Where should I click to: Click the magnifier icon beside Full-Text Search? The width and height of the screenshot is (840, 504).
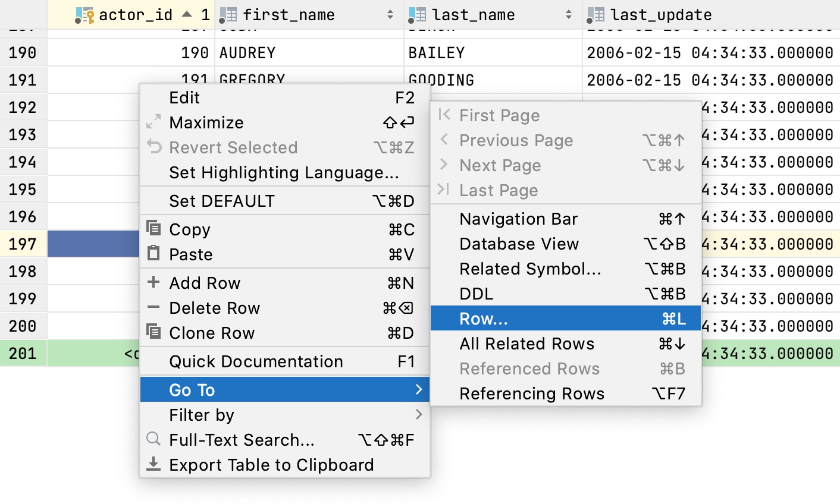click(154, 440)
